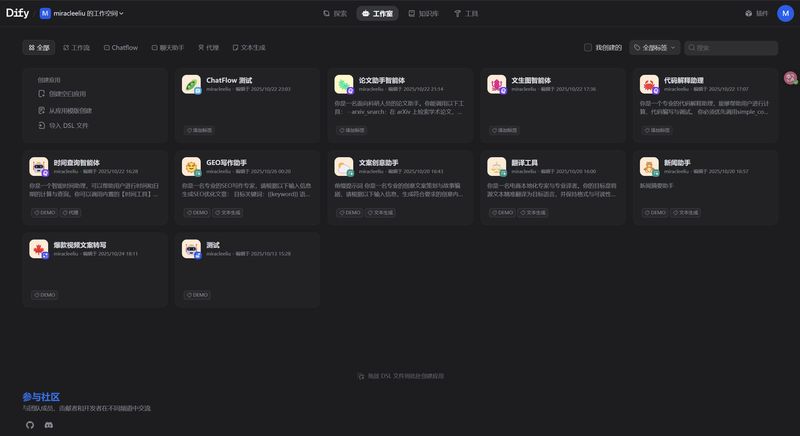800x436 pixels.
Task: Click the import DSL file icon
Action: (41, 125)
